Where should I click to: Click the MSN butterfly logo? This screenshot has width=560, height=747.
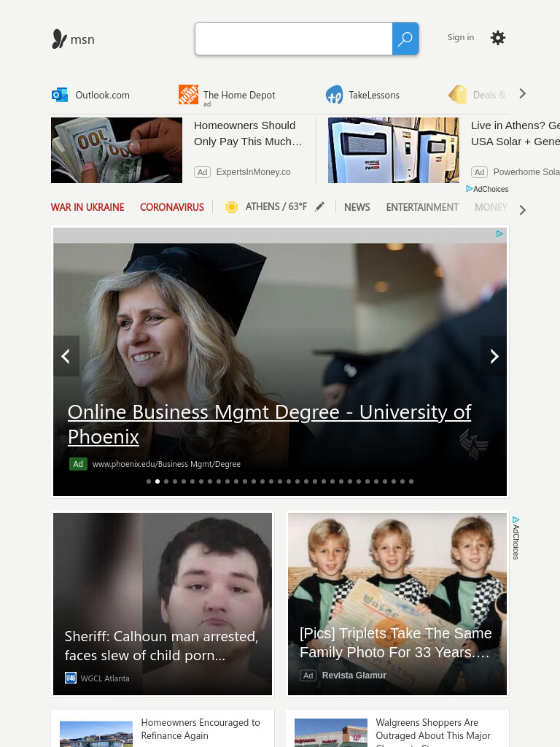click(59, 39)
